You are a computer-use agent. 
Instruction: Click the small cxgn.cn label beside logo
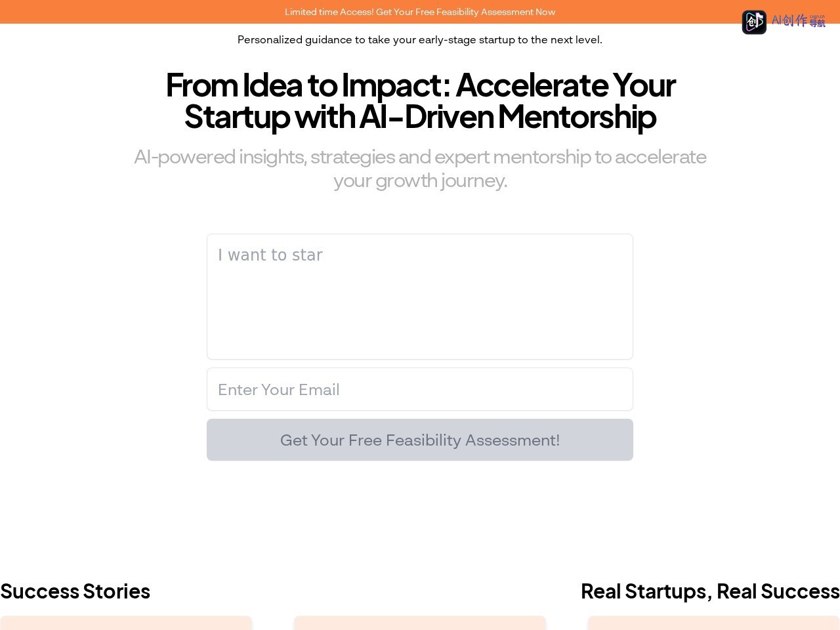[817, 16]
